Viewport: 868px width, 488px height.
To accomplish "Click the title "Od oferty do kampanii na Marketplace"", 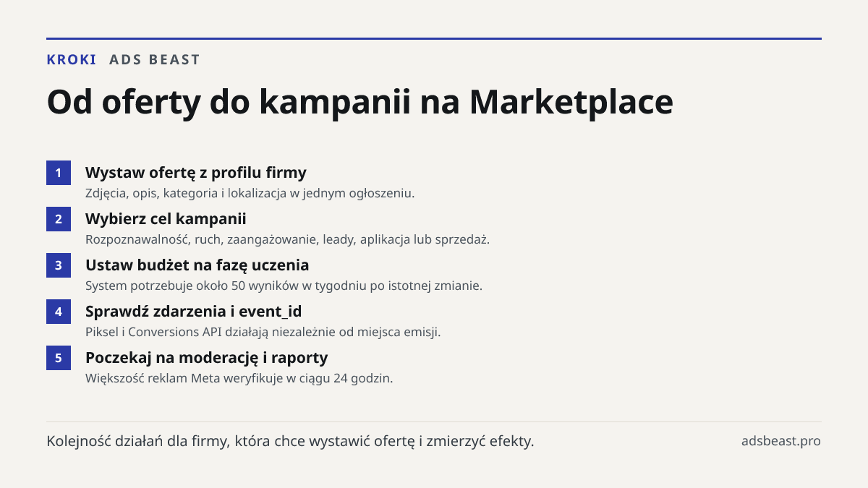I will tap(360, 102).
